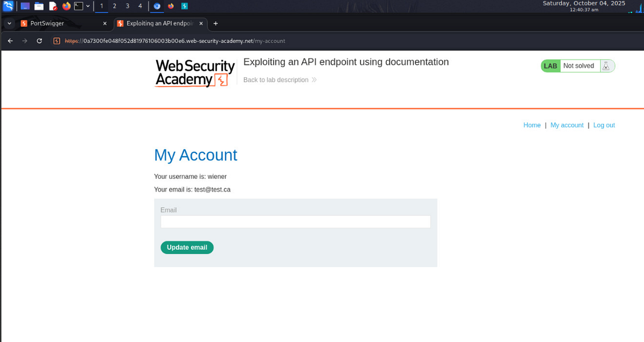644x342 pixels.
Task: Select the 'Your email is: test@test.ca' text
Action: point(192,190)
